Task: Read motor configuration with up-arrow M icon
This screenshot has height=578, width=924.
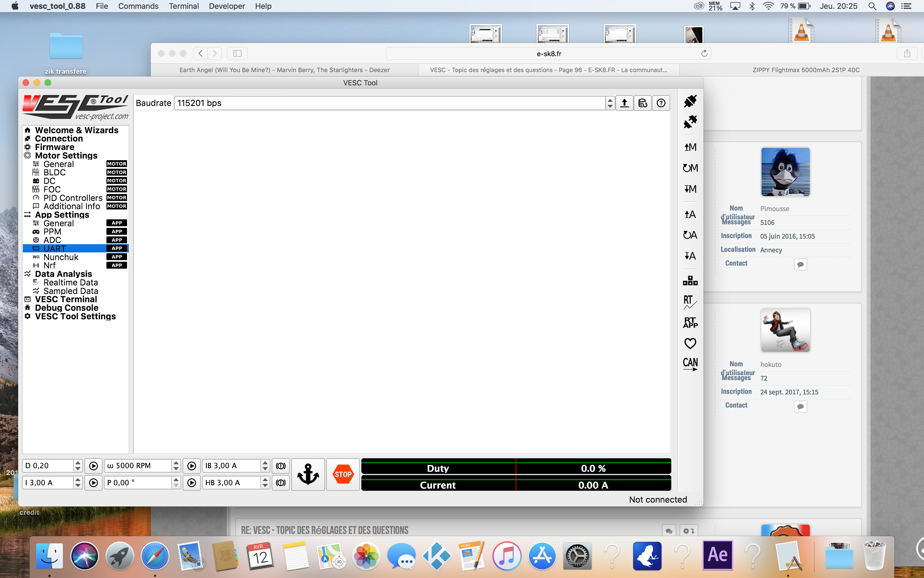Action: (x=690, y=147)
